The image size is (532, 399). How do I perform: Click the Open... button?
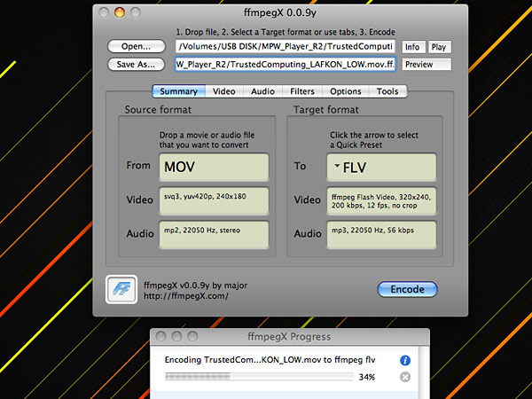coord(137,46)
